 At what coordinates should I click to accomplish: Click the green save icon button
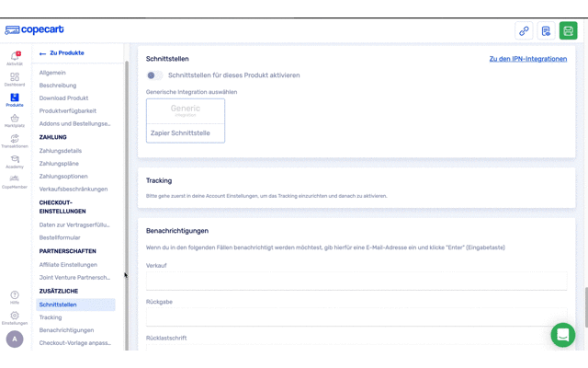(568, 30)
